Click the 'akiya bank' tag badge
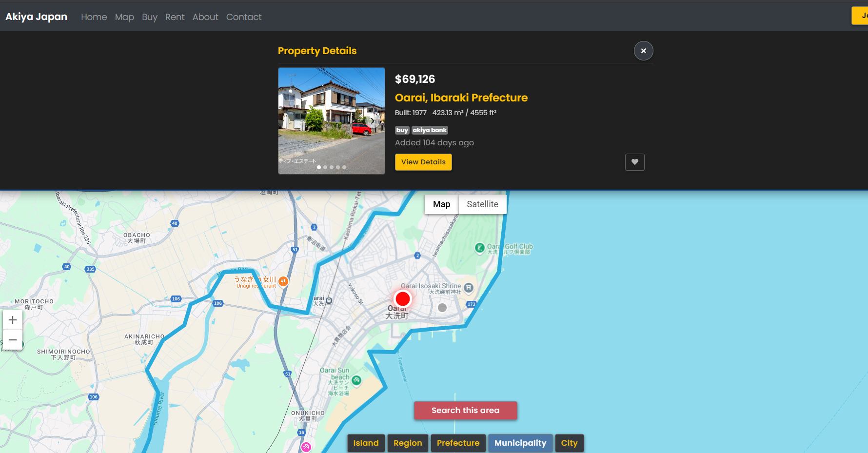The height and width of the screenshot is (453, 868). 430,130
